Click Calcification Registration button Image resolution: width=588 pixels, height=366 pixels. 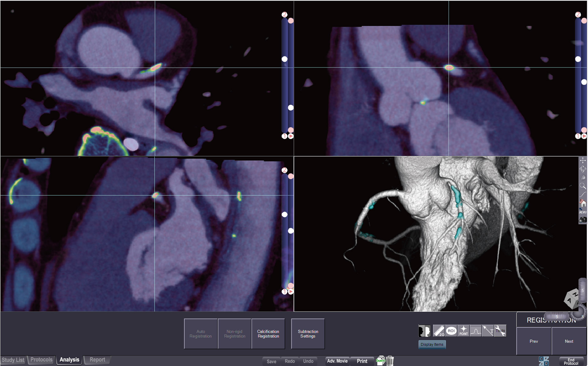pos(268,334)
